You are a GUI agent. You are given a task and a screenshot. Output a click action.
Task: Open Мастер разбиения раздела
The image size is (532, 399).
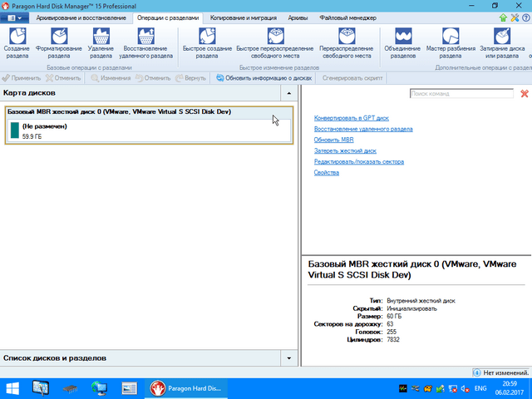(x=450, y=37)
